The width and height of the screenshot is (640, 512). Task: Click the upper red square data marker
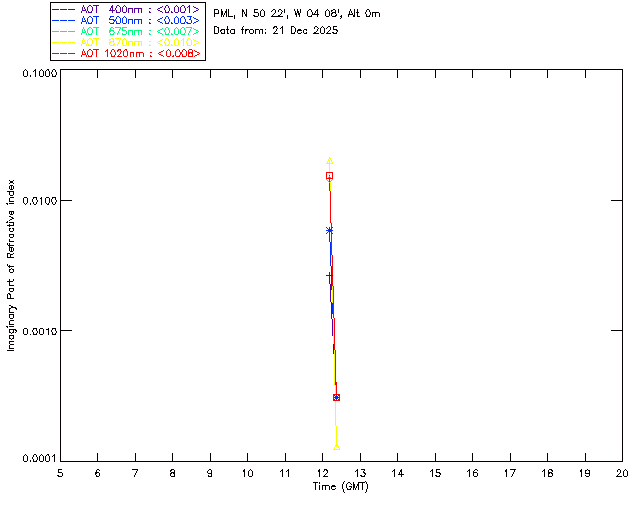click(329, 176)
